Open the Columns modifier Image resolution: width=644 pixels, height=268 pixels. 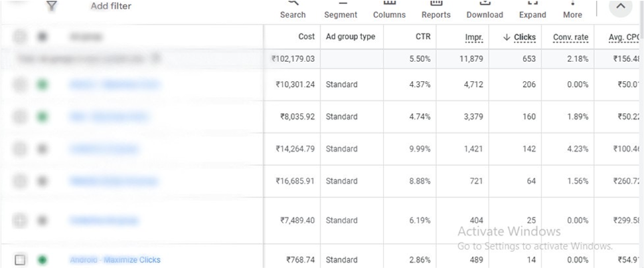[x=389, y=9]
